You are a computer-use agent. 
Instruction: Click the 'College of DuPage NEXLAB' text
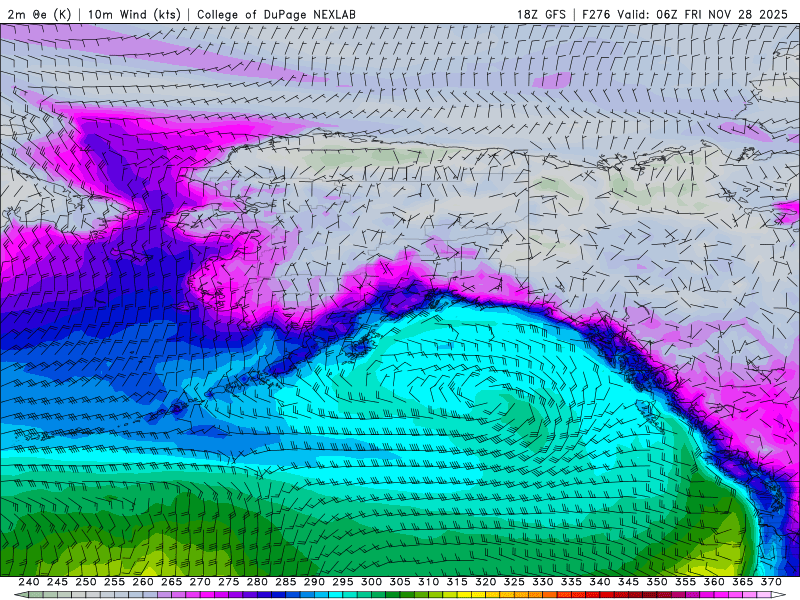[x=276, y=14]
